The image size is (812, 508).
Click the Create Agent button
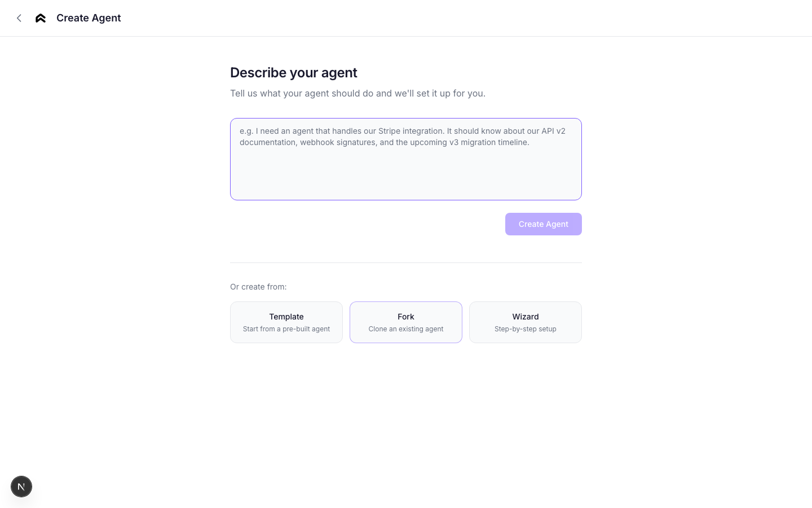click(x=543, y=224)
